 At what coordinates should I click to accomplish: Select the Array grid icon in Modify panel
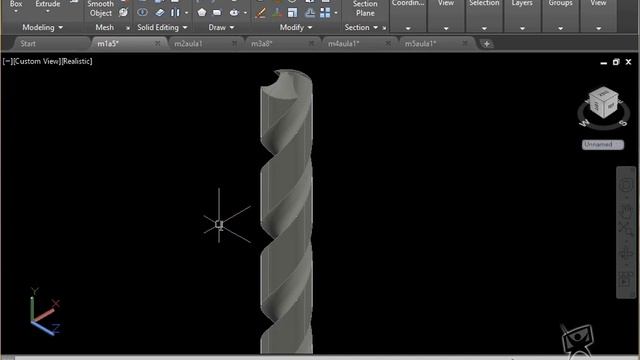pos(325,13)
